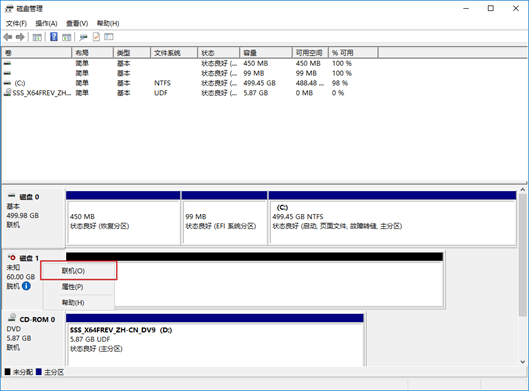Open the 操作(A) menu
This screenshot has height=391, width=529.
[x=46, y=23]
